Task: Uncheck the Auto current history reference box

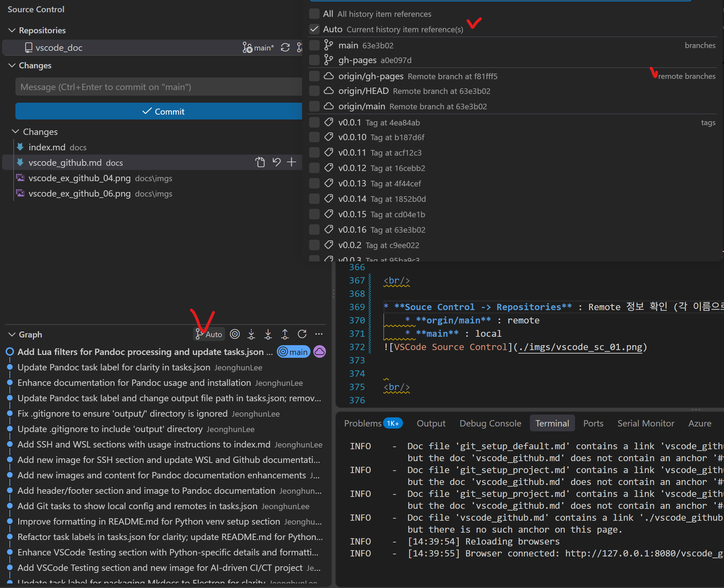Action: (x=314, y=29)
